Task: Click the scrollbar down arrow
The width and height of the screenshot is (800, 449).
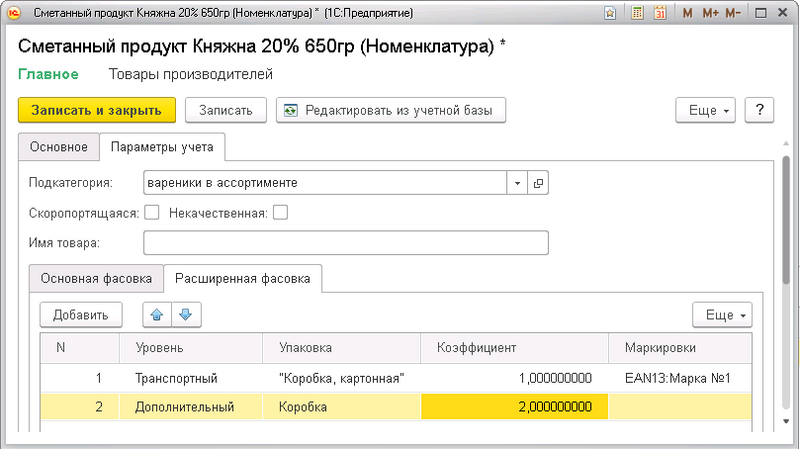Action: coord(786,421)
